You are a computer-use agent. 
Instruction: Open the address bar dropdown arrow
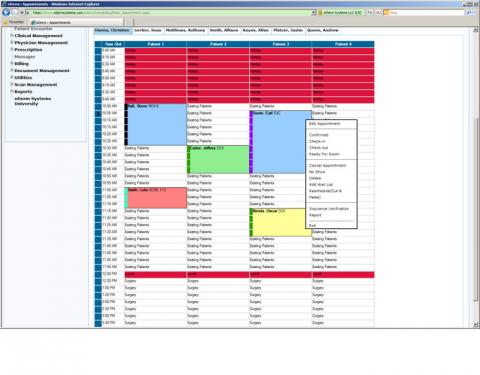click(314, 12)
